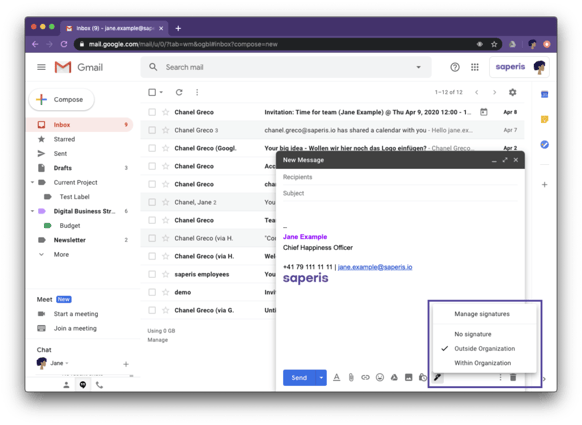Open the Calendar side panel icon

[x=545, y=95]
